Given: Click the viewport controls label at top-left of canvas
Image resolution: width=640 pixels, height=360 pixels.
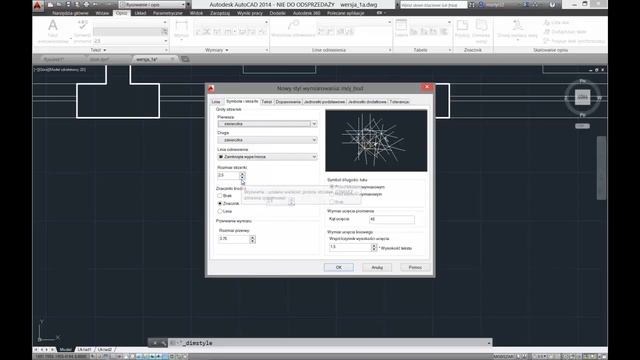Looking at the screenshot, I should pos(60,70).
